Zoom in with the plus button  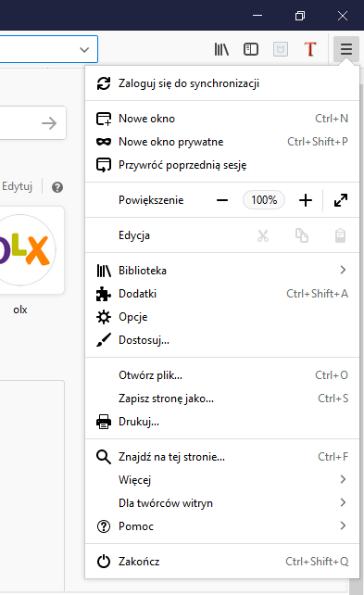[306, 200]
